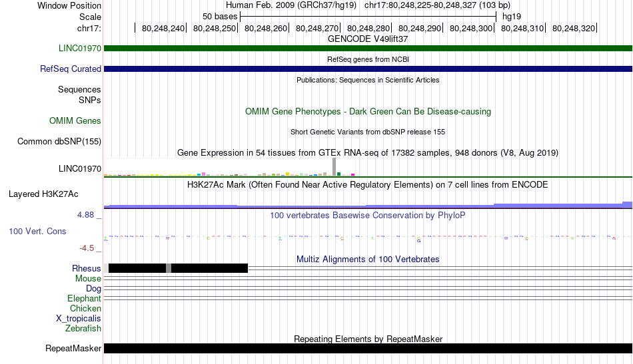Click the dark green GTEx expression bar
633x364 pixels.
click(339, 174)
